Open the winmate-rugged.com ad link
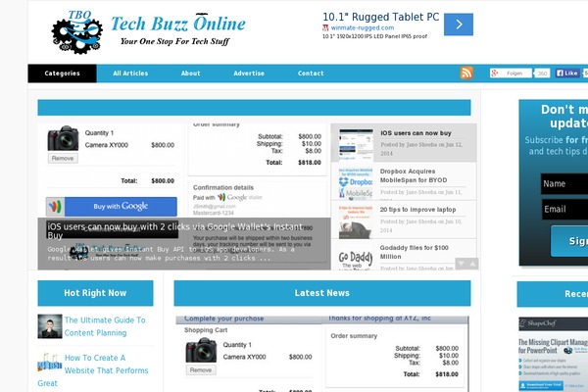 coord(363,27)
